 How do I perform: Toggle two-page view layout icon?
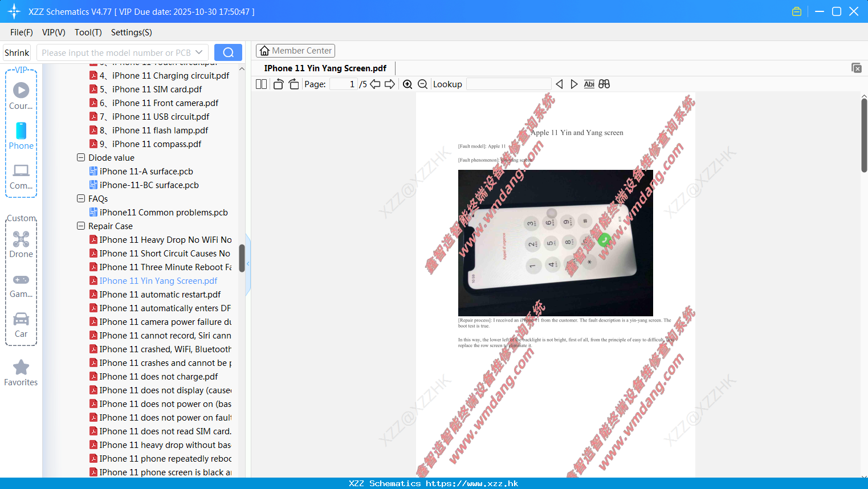pos(262,84)
